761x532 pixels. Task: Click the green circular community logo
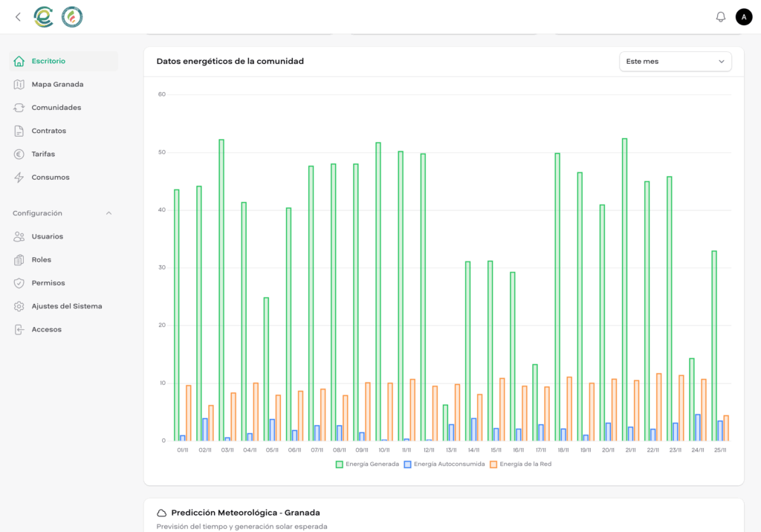tap(72, 17)
